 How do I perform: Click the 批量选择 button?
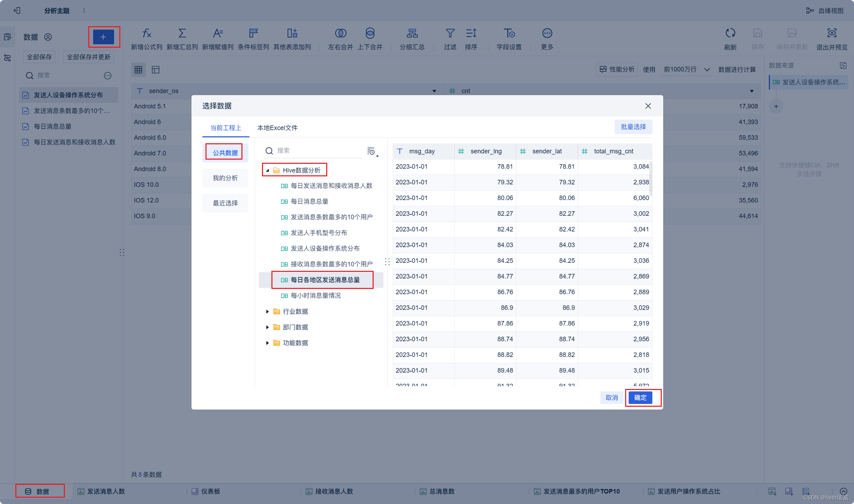[633, 127]
